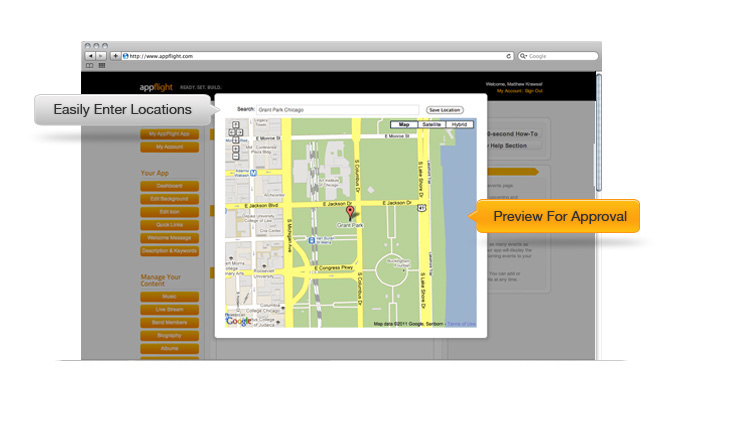Click the magnifier icon in the Google search field
This screenshot has height=425, width=732.
pyautogui.click(x=523, y=56)
